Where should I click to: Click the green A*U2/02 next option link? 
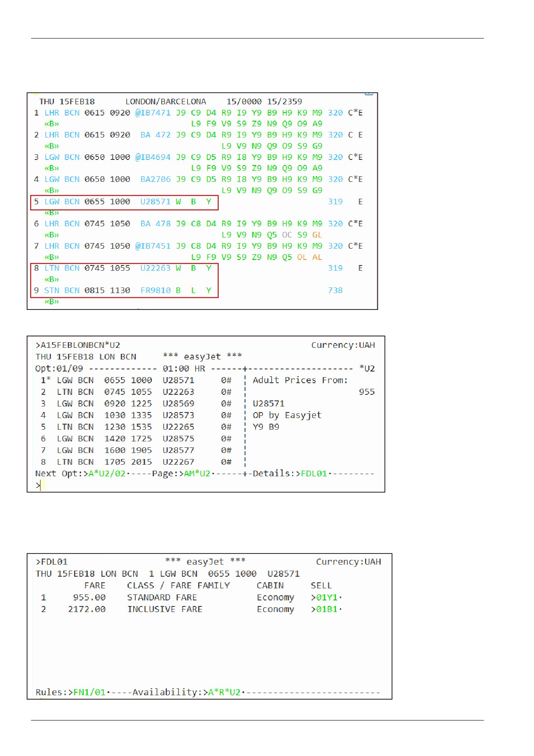click(x=107, y=473)
